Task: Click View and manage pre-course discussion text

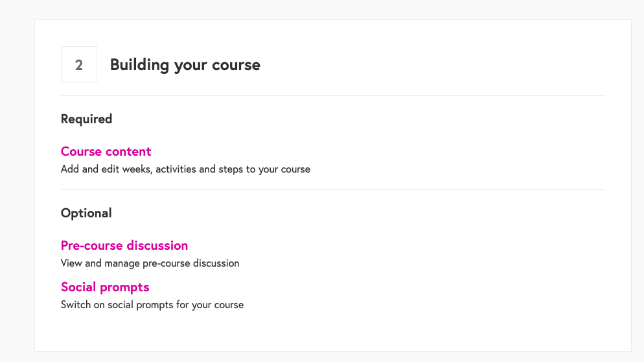Action: pos(150,264)
